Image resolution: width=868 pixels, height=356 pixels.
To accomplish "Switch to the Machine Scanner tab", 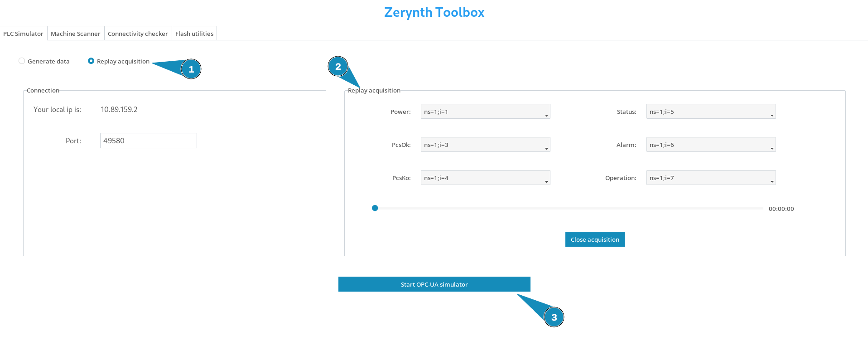I will pos(76,34).
